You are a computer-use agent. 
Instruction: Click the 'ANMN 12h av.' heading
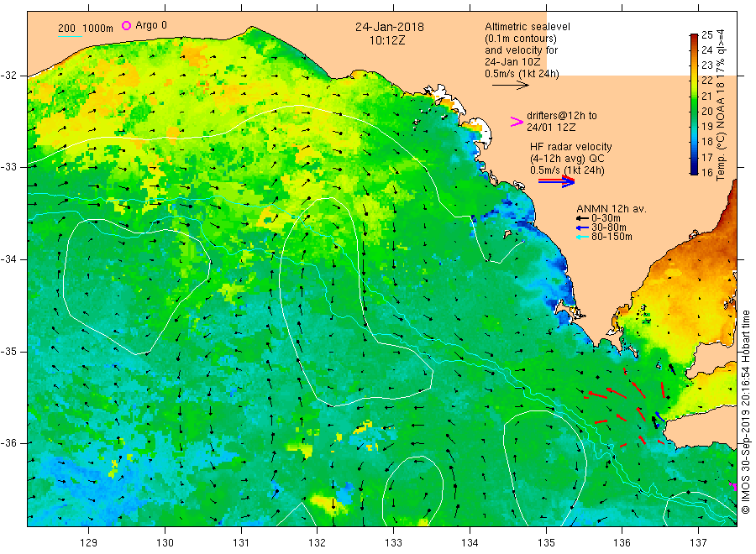[612, 209]
